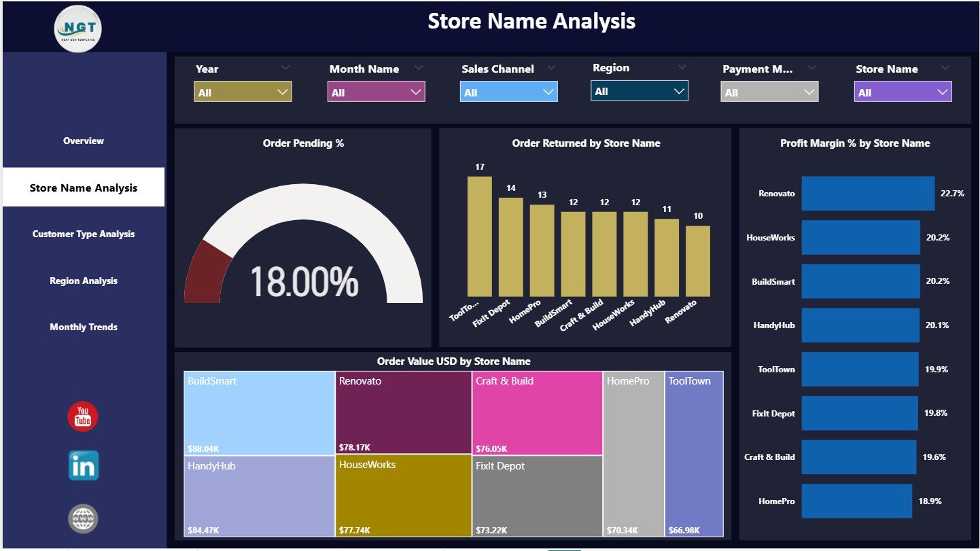Click the website globe icon
980x551 pixels.
tap(82, 518)
